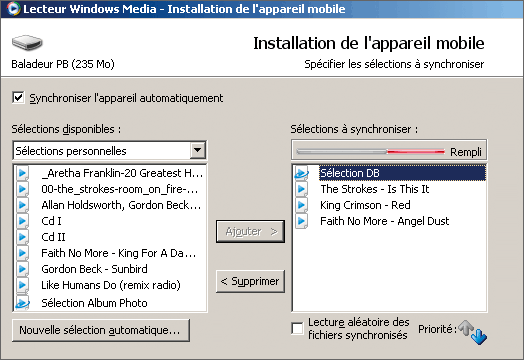Click the Supprimer button
The image size is (524, 360).
pos(250,281)
